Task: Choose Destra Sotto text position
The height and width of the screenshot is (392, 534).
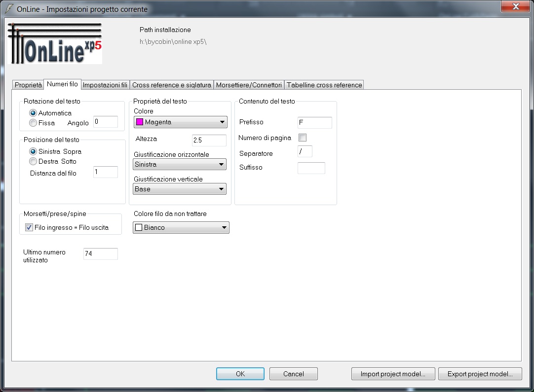Action: (x=33, y=161)
